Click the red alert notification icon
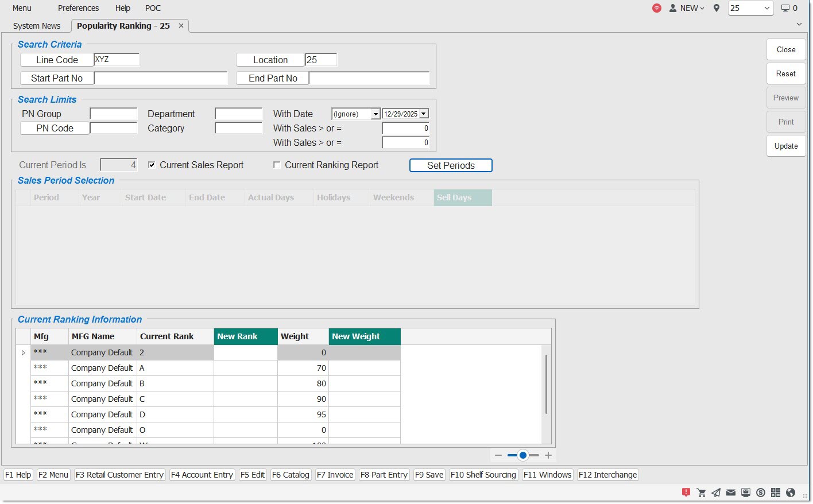Image resolution: width=813 pixels, height=504 pixels. [686, 493]
